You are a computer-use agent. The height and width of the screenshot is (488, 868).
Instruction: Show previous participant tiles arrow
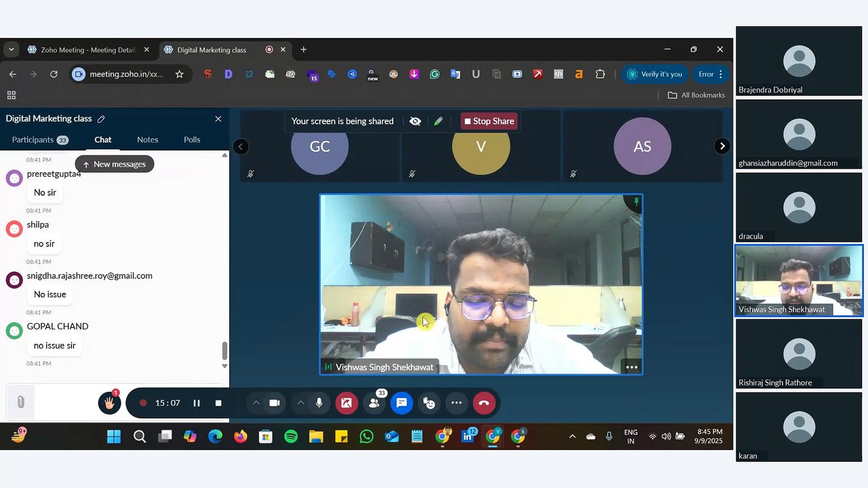[240, 146]
